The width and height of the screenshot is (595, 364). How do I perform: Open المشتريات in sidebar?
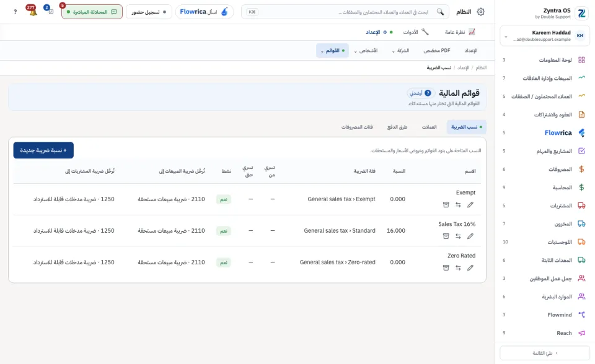pos(545,206)
